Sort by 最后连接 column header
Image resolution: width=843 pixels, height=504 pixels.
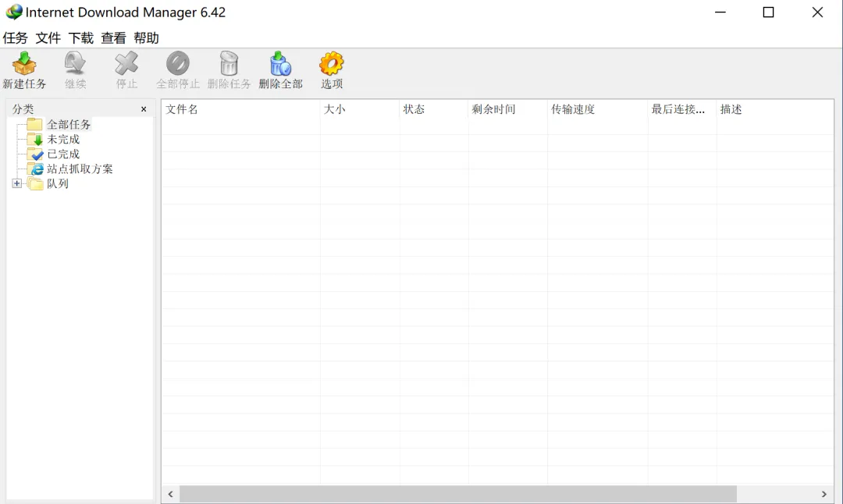click(x=682, y=109)
